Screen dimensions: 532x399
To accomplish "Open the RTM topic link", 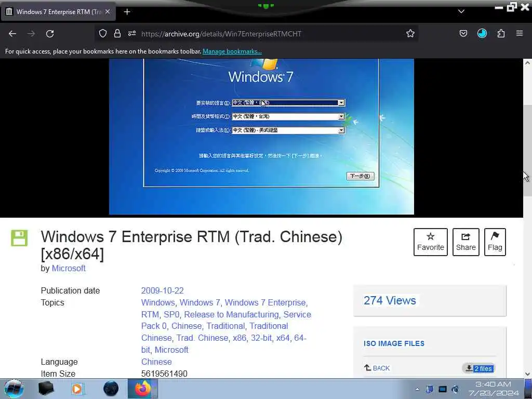I will pyautogui.click(x=150, y=314).
